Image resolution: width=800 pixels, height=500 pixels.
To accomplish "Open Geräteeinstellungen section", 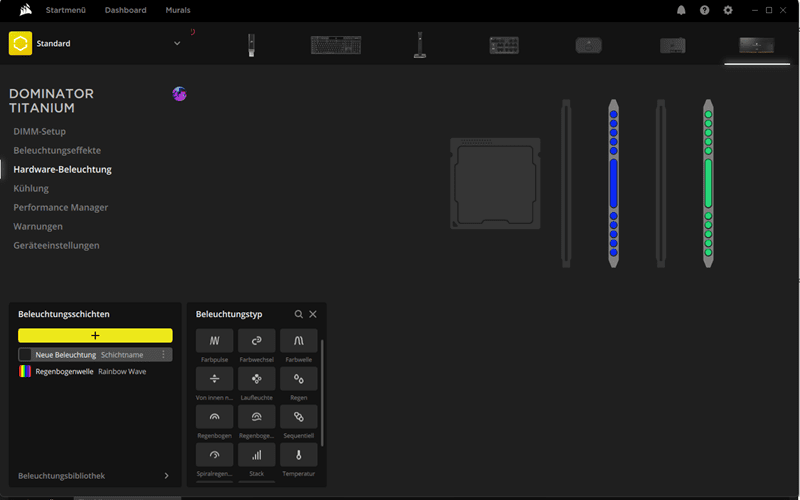I will (57, 245).
